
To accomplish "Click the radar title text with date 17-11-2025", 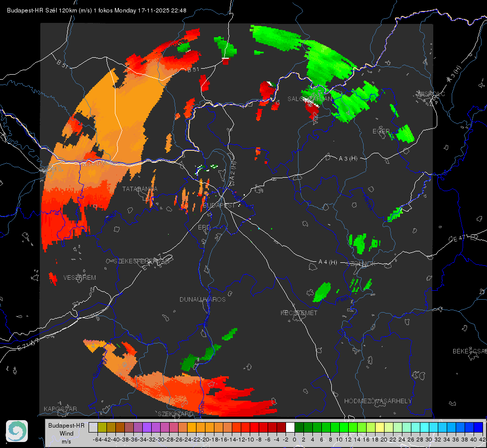I will coord(97,10).
